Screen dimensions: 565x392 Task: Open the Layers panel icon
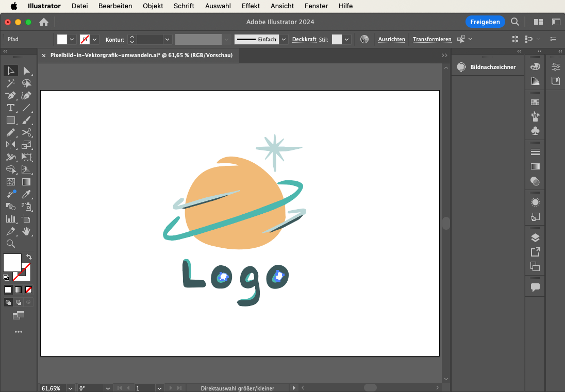[x=535, y=237]
